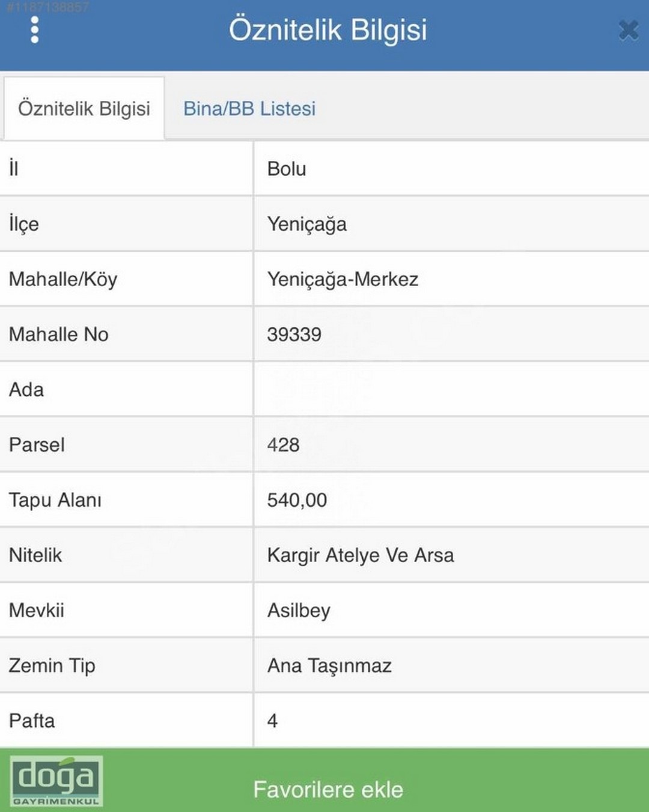Click the Yeniçağa-Merkez neighborhood value
The width and height of the screenshot is (649, 812).
(343, 279)
